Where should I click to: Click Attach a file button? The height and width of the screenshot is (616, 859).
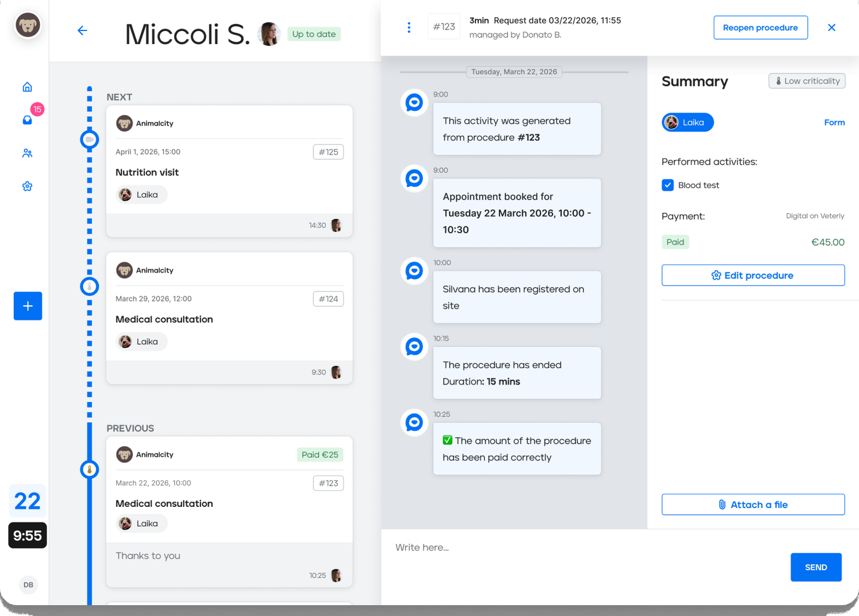[x=753, y=504]
